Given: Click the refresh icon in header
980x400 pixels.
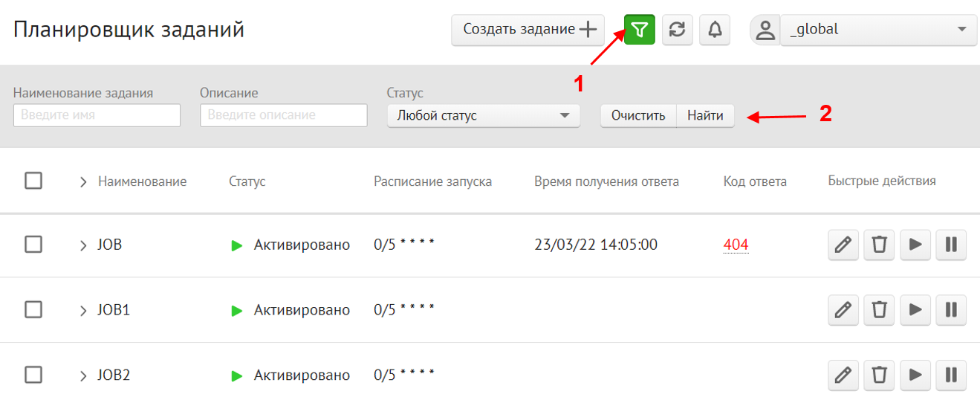Looking at the screenshot, I should click(x=677, y=30).
